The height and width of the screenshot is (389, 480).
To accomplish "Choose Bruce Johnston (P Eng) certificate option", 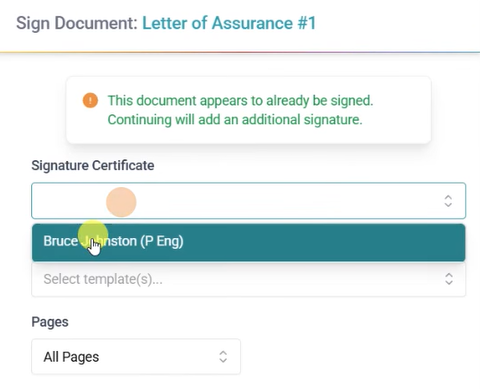I will tap(248, 242).
